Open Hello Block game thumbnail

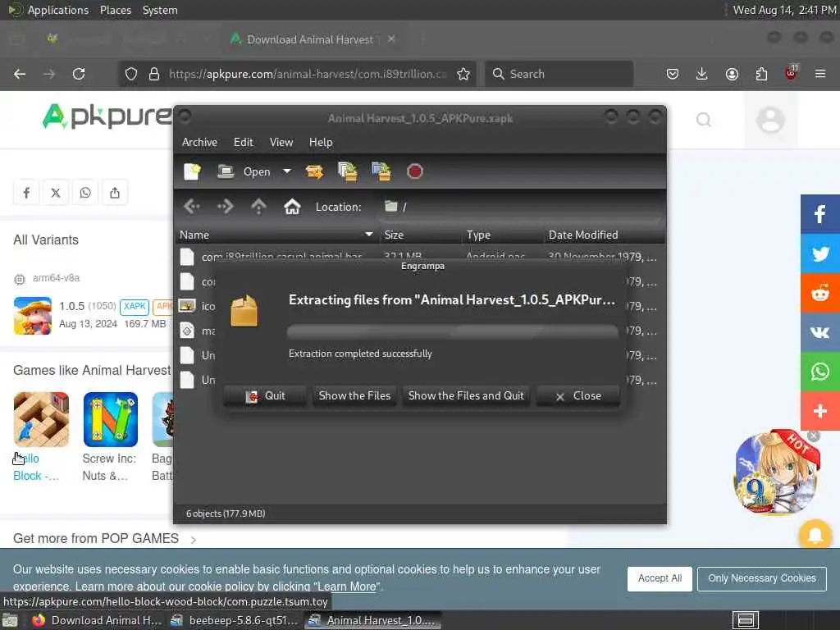pyautogui.click(x=41, y=419)
